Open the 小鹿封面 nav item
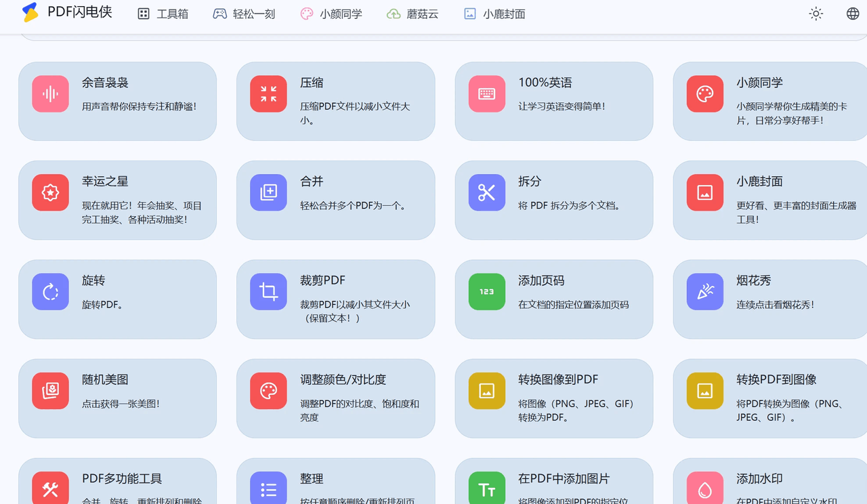Image resolution: width=867 pixels, height=504 pixels. 494,14
